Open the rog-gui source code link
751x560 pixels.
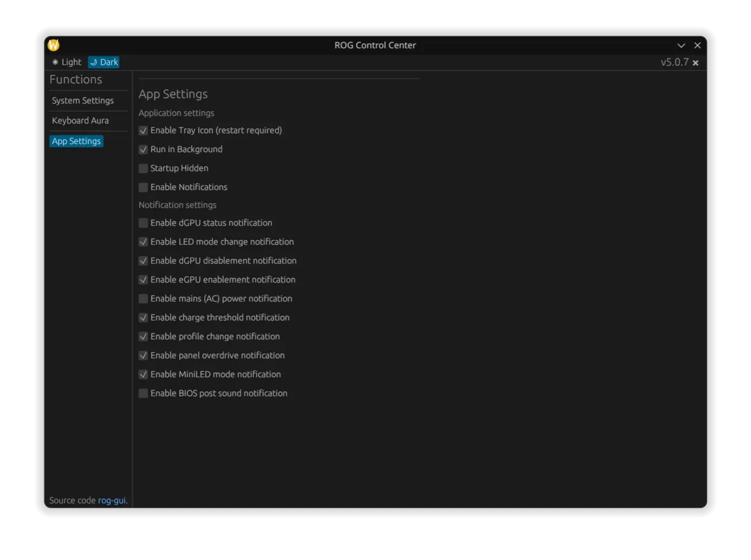tap(112, 500)
